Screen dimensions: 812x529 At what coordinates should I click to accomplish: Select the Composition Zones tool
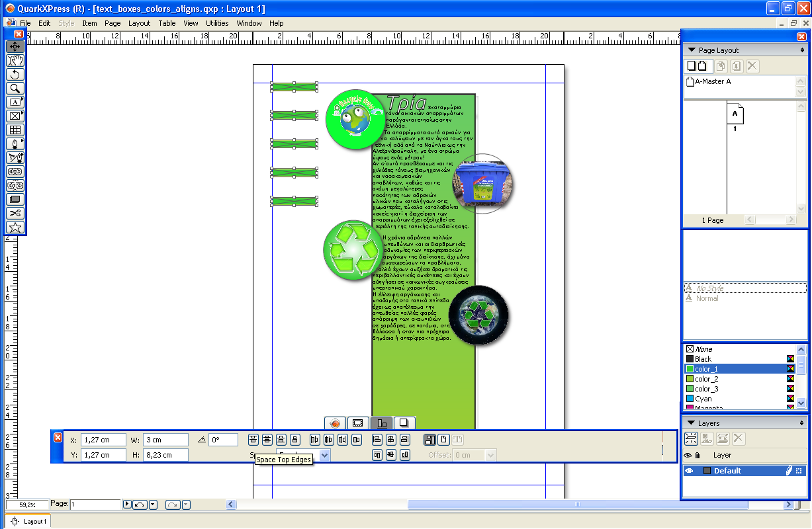tap(15, 199)
